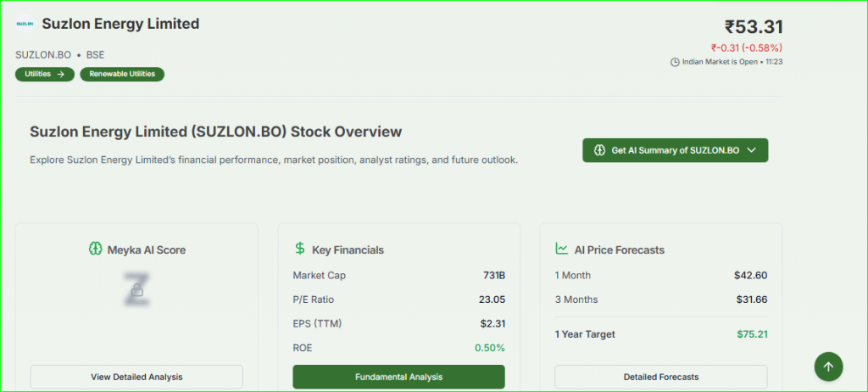Screen dimensions: 868x392
Task: Click the clock icon near market status
Action: [675, 62]
